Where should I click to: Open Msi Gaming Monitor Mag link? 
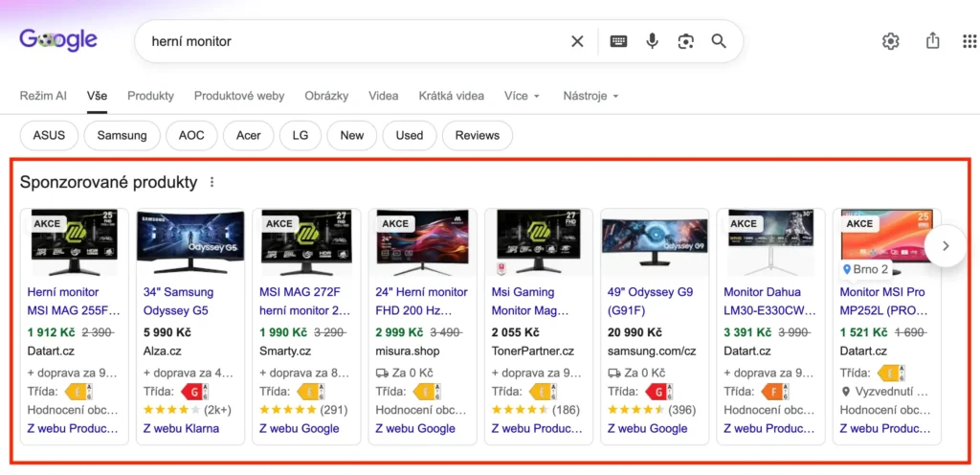[530, 302]
